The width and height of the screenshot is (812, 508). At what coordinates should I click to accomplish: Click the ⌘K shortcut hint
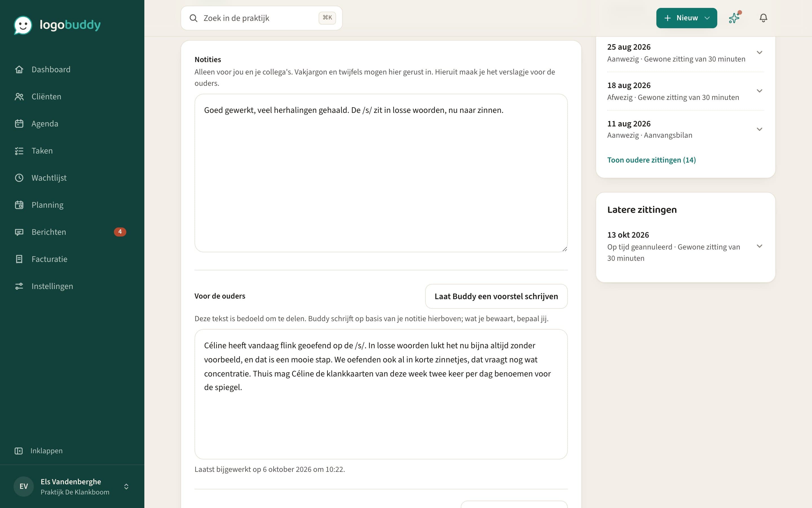click(327, 18)
